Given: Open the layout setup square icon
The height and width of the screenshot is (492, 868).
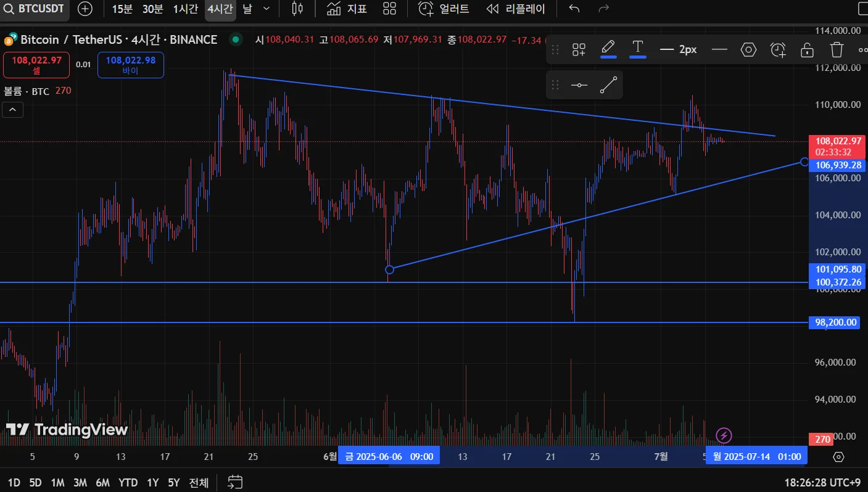Looking at the screenshot, I should [x=862, y=9].
